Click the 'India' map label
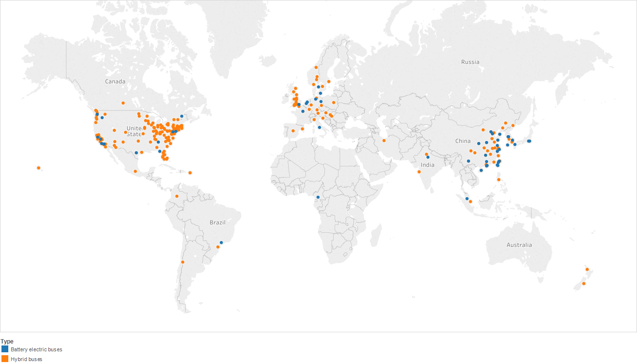This screenshot has height=364, width=637. click(427, 165)
